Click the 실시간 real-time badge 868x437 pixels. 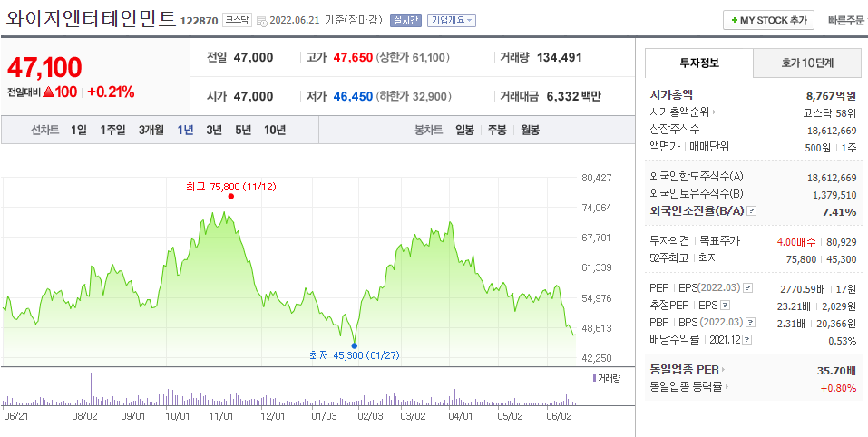click(405, 21)
